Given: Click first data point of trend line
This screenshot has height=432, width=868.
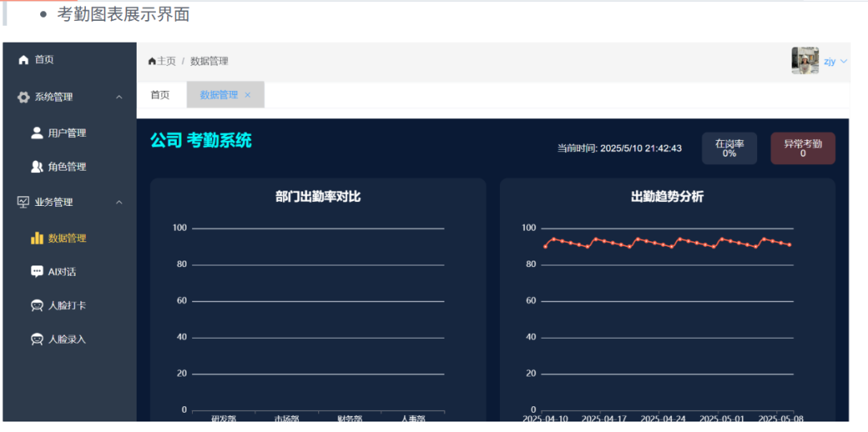Looking at the screenshot, I should pos(545,246).
